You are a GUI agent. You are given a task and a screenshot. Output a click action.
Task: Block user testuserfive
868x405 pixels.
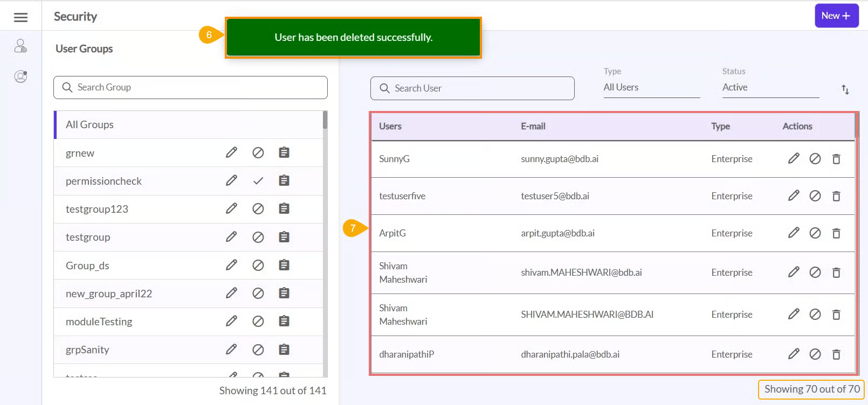coord(815,196)
